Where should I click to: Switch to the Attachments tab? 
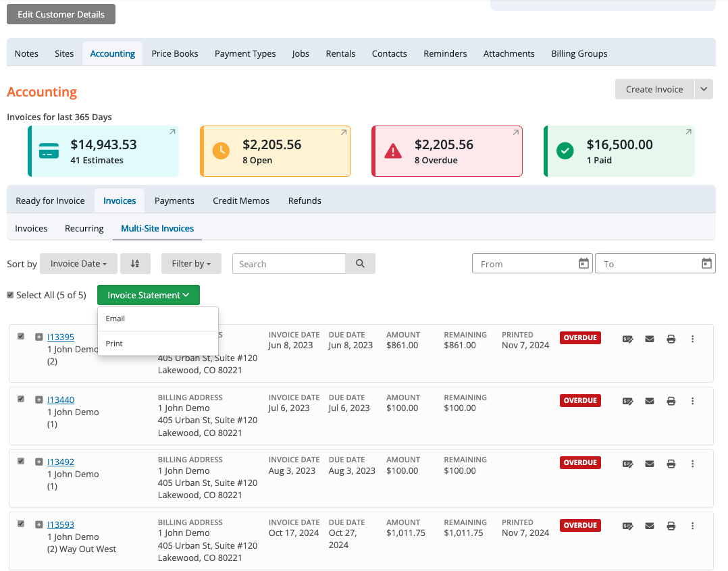[509, 53]
